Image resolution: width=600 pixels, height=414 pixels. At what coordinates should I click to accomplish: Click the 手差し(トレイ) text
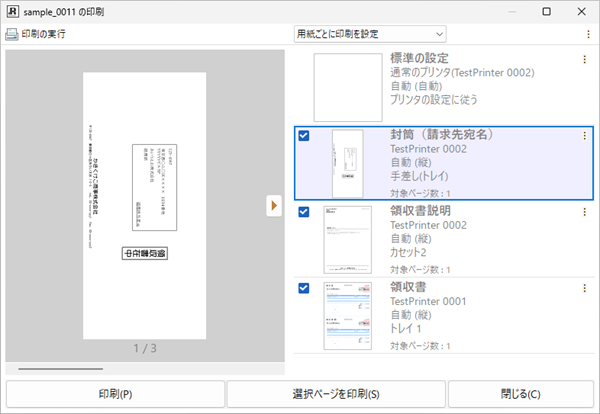(419, 176)
